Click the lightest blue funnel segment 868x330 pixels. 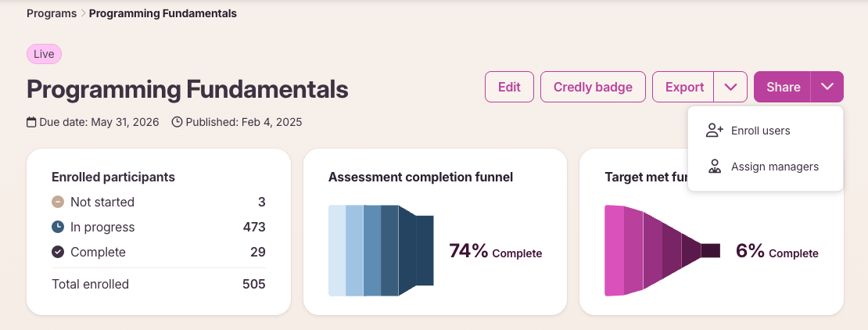pos(337,251)
